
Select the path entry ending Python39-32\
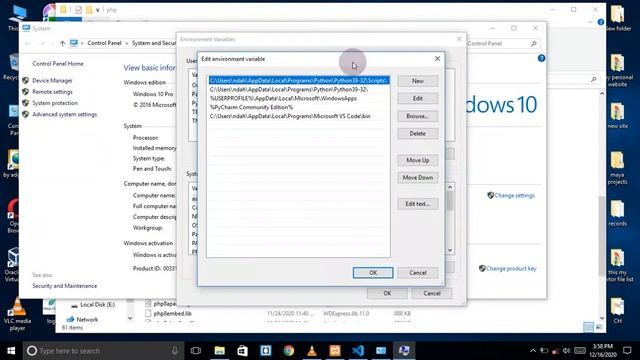coord(299,89)
